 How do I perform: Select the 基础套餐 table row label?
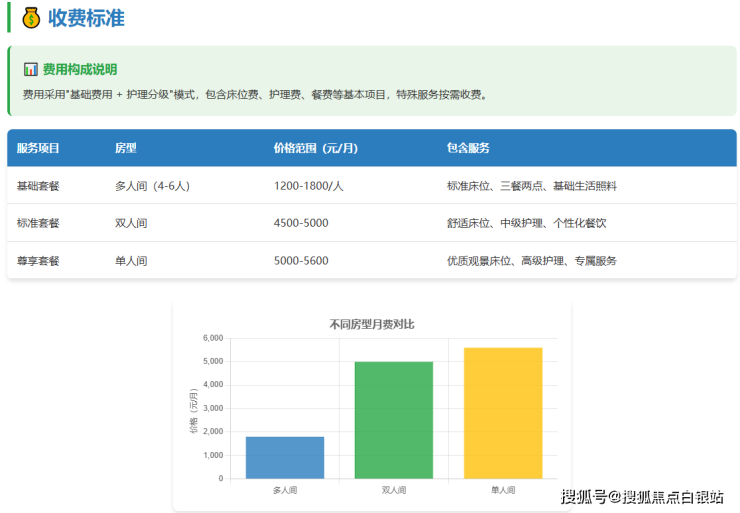[x=38, y=186]
